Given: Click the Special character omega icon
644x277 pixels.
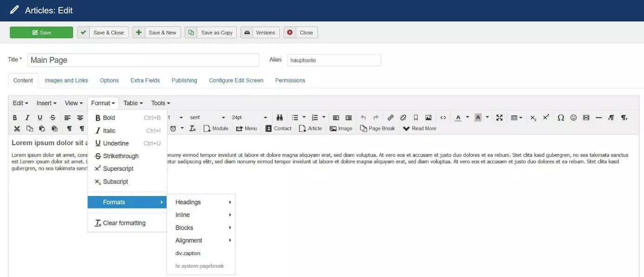Looking at the screenshot, I should pos(561,118).
